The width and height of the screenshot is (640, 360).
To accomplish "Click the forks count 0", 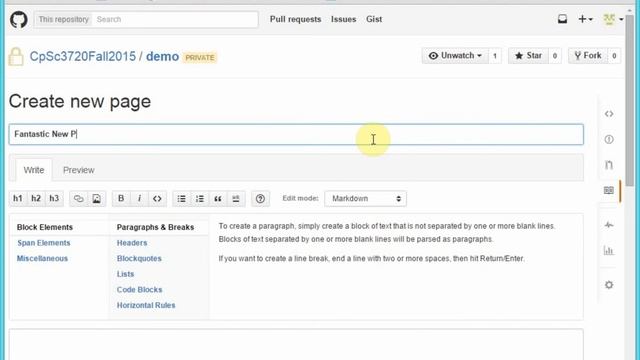I will click(x=614, y=56).
